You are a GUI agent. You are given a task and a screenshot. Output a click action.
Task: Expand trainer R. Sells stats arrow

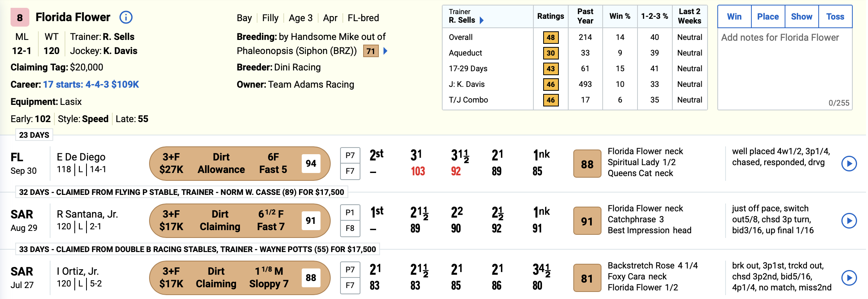(x=482, y=20)
